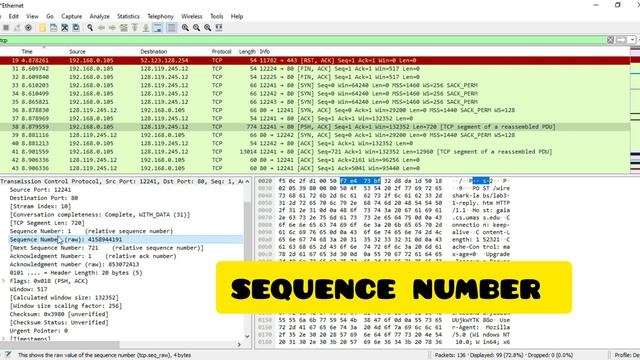640x360 pixels.
Task: Open the Tools menu
Action: coord(217,16)
